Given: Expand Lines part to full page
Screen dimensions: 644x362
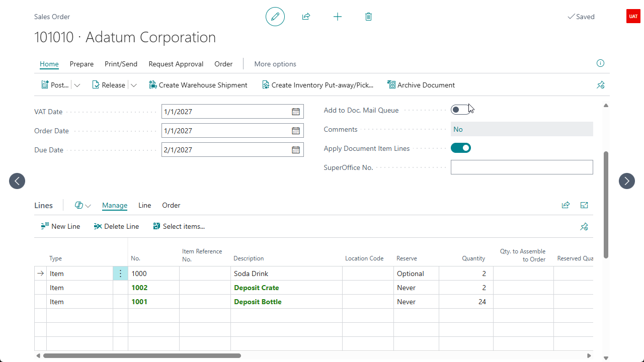Looking at the screenshot, I should (584, 205).
